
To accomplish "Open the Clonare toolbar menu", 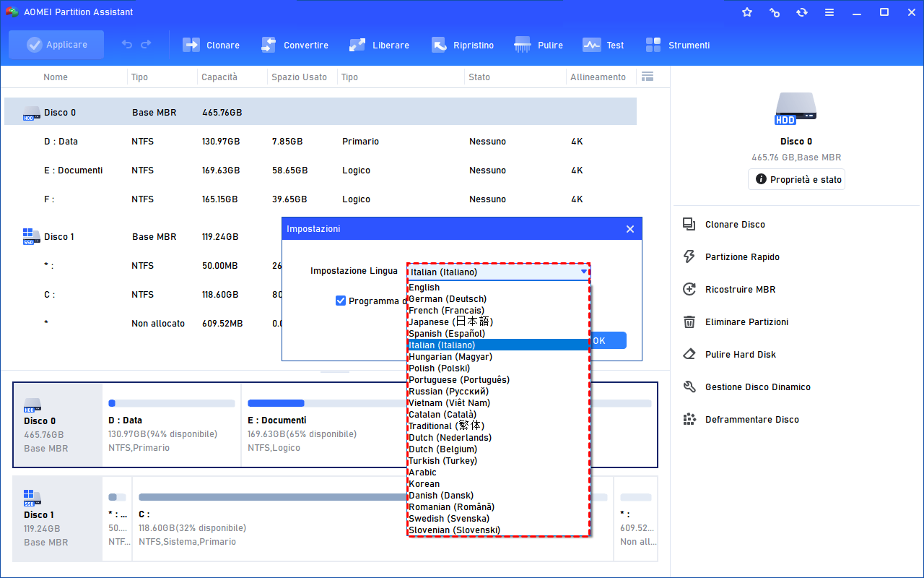I will point(212,45).
